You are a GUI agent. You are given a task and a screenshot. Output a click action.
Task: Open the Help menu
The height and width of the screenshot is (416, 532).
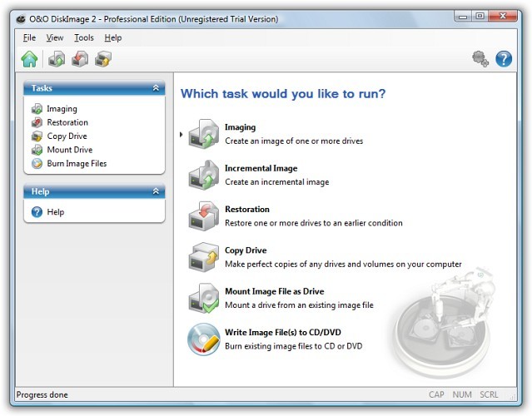click(113, 37)
